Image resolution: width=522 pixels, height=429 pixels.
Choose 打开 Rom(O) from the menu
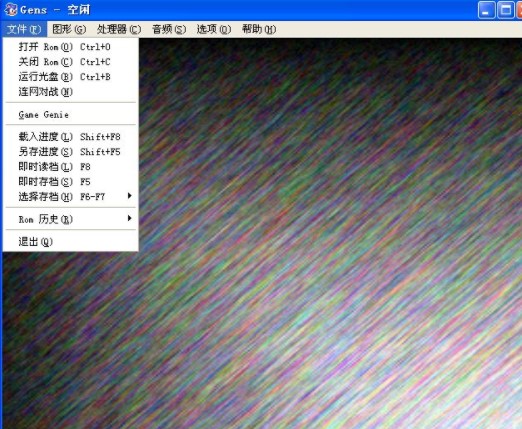coord(71,47)
